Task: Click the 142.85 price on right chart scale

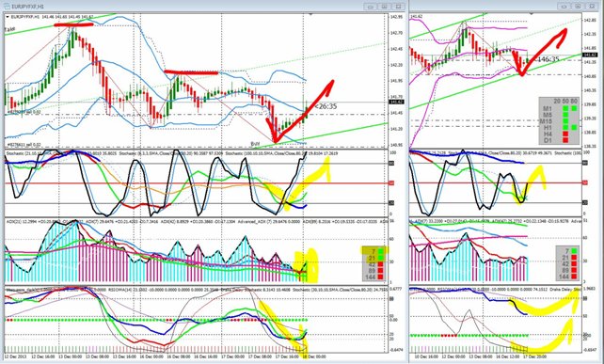Action: point(590,20)
